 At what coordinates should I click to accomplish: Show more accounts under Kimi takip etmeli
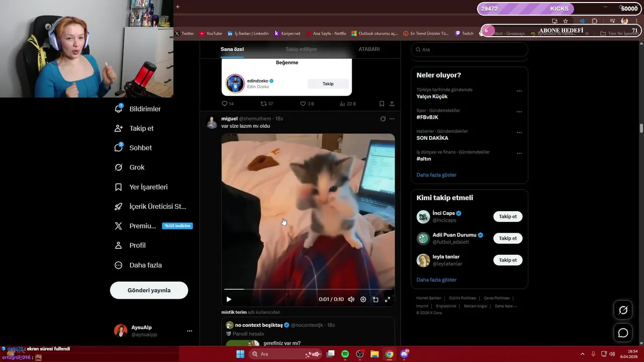[436, 280]
